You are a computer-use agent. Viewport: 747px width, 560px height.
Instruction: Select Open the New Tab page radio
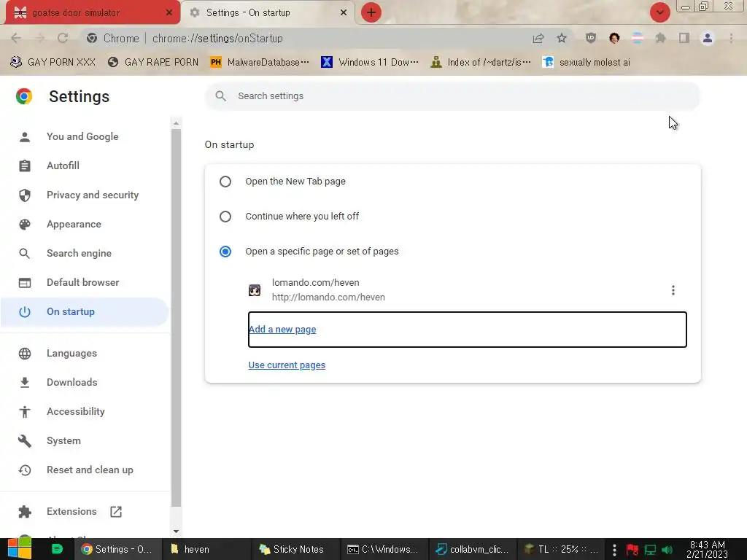(x=225, y=182)
